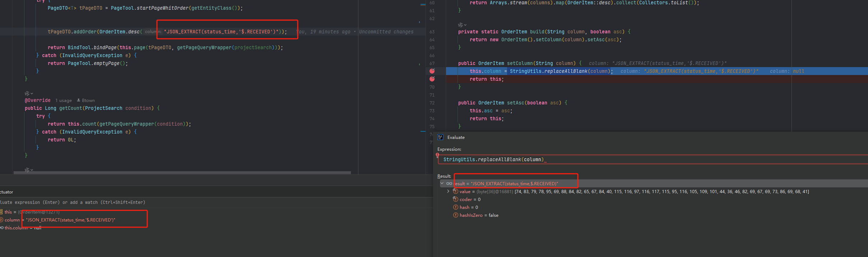Open AI actions dropdown above build method
Viewport: 868px width, 257px height.
pos(462,25)
